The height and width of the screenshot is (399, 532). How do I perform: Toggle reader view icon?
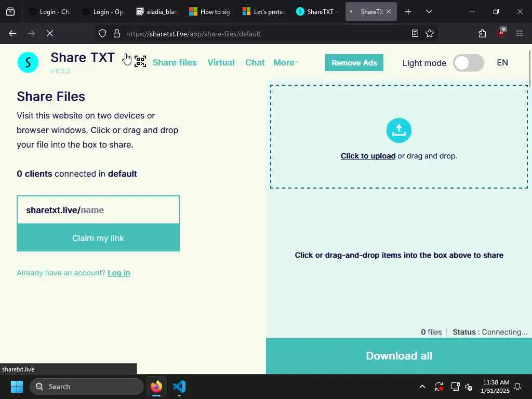[x=415, y=33]
